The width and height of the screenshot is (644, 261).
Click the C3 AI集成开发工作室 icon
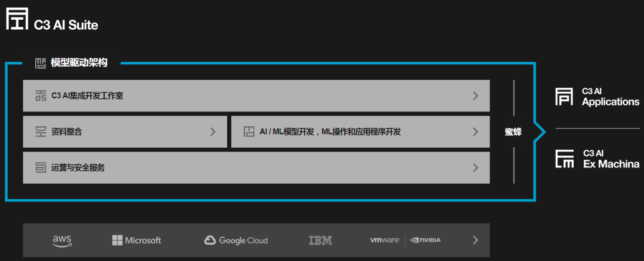41,95
